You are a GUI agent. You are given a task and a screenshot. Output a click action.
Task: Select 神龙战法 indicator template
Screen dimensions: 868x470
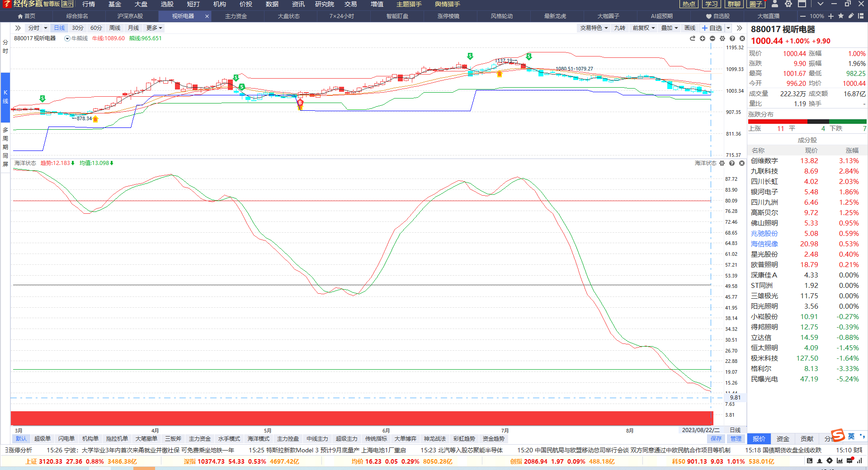(x=435, y=439)
